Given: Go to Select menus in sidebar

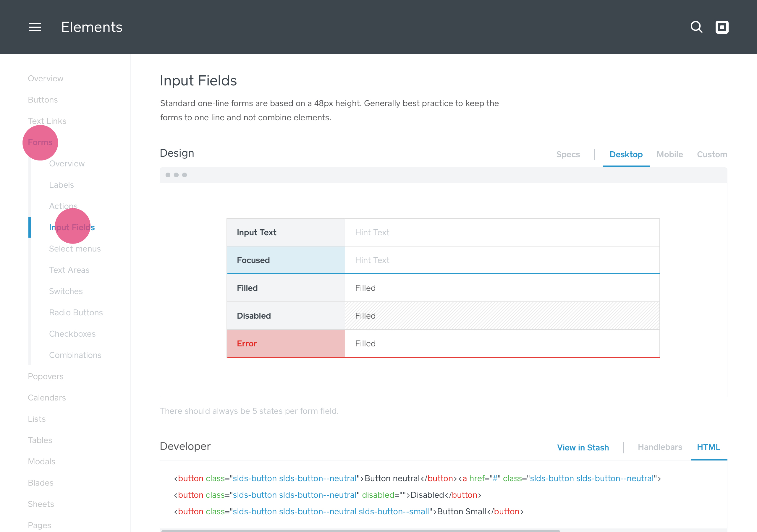Looking at the screenshot, I should (75, 249).
